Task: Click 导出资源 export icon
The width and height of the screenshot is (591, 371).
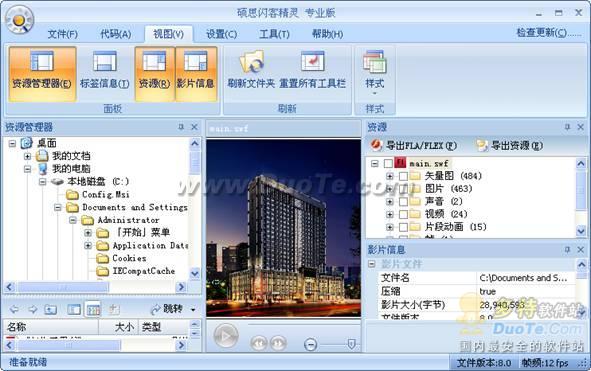Action: click(482, 145)
